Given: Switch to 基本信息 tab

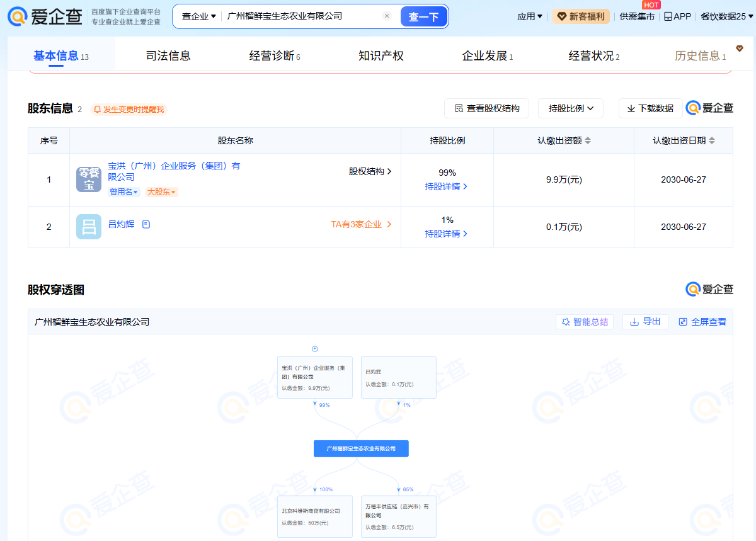Looking at the screenshot, I should point(60,55).
